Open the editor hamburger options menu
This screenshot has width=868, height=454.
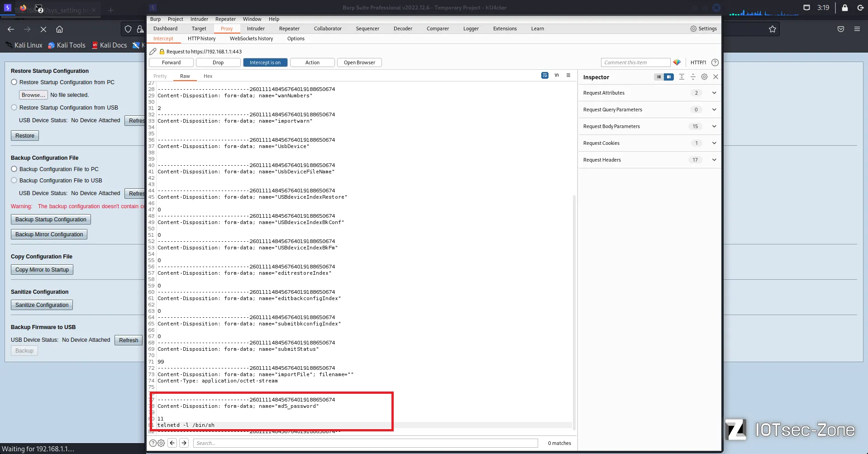[568, 76]
